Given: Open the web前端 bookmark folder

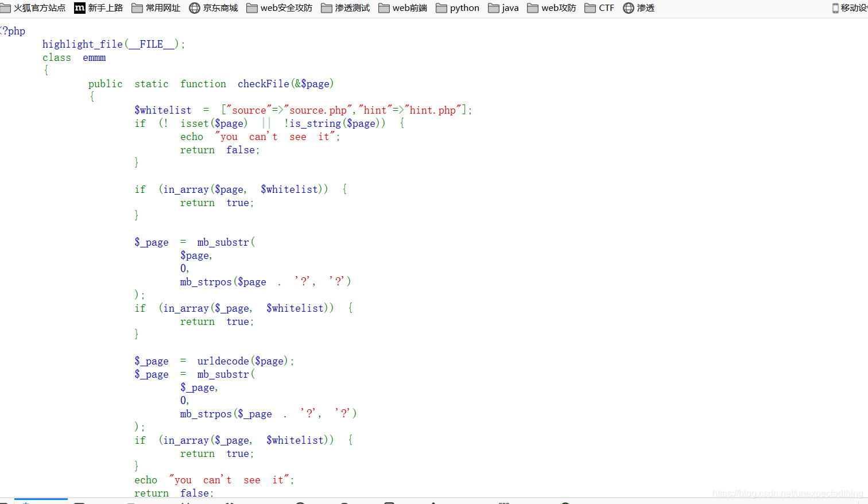Looking at the screenshot, I should [x=403, y=8].
